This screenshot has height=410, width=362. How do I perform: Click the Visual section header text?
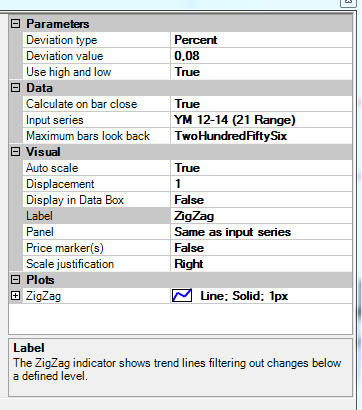click(43, 152)
